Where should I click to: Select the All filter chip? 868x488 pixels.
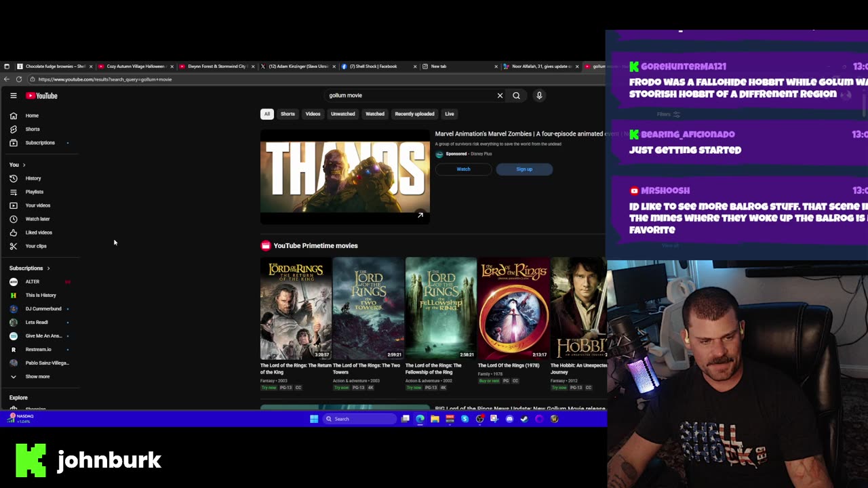click(x=267, y=114)
